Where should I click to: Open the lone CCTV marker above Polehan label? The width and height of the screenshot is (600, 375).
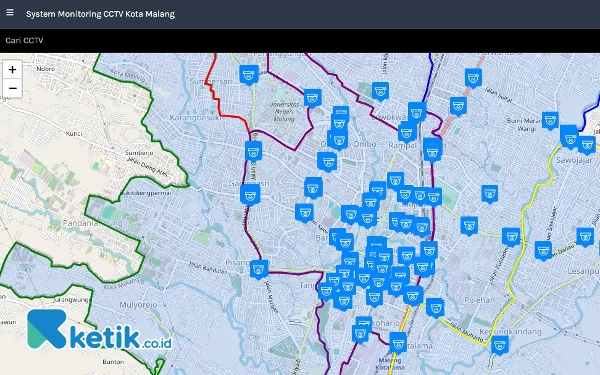pyautogui.click(x=469, y=226)
